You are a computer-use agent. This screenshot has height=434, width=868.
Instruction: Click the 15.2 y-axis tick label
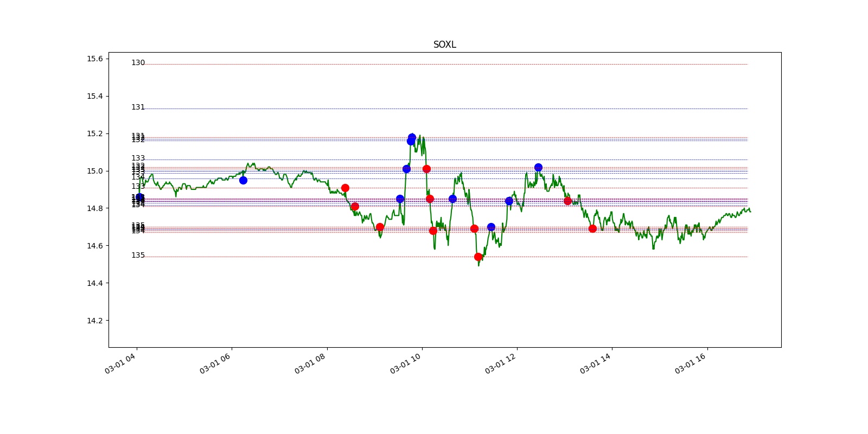pos(94,133)
